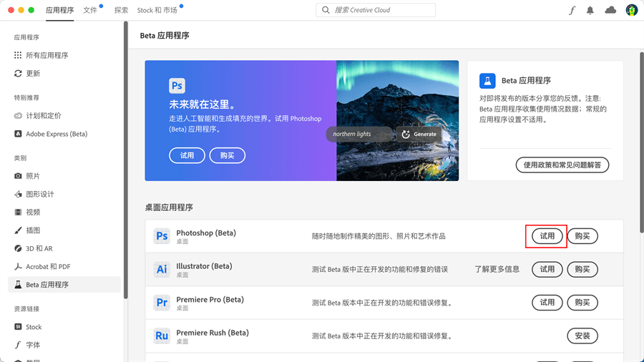
Task: Switch to the 应用程序 tab
Action: 59,10
